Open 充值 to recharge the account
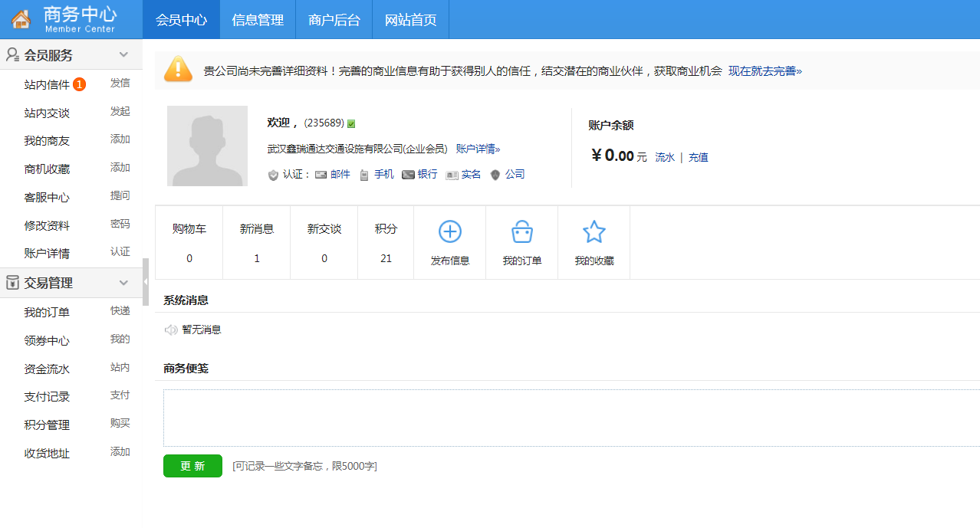This screenshot has height=528, width=980. [698, 157]
